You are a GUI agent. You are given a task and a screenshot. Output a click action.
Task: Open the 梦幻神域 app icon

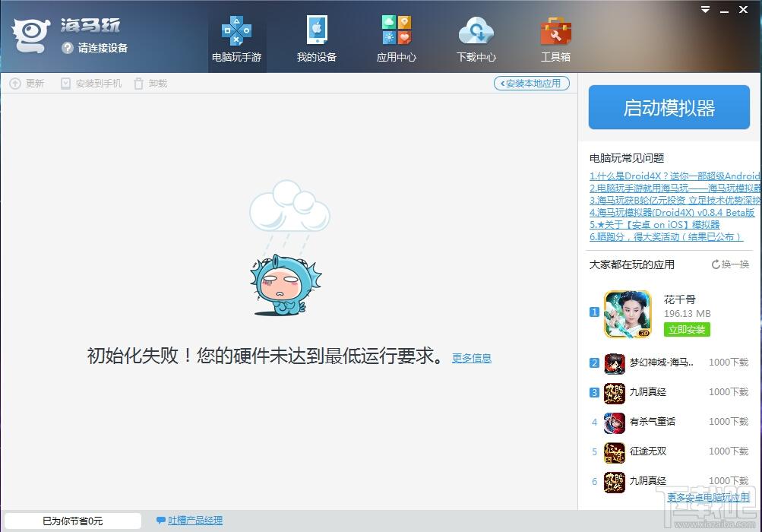click(615, 363)
